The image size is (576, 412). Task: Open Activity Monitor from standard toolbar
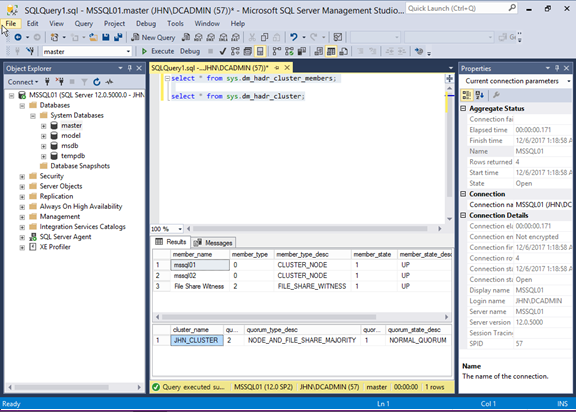(338, 37)
